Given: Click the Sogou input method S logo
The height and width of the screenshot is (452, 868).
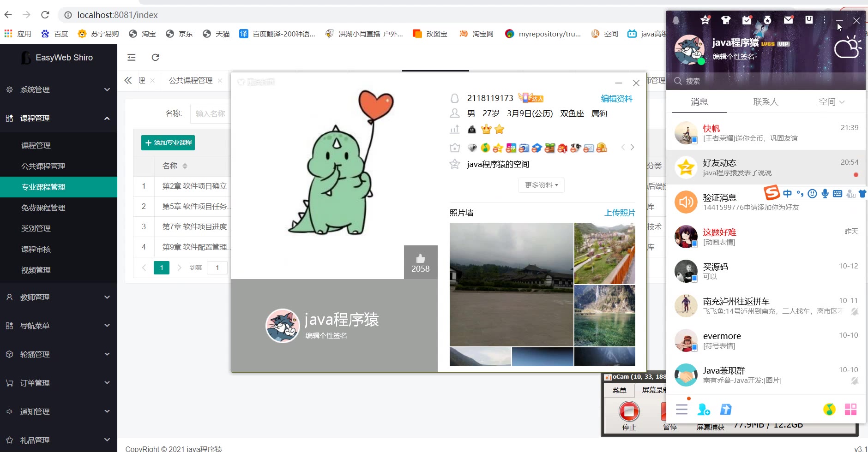Looking at the screenshot, I should tap(772, 192).
